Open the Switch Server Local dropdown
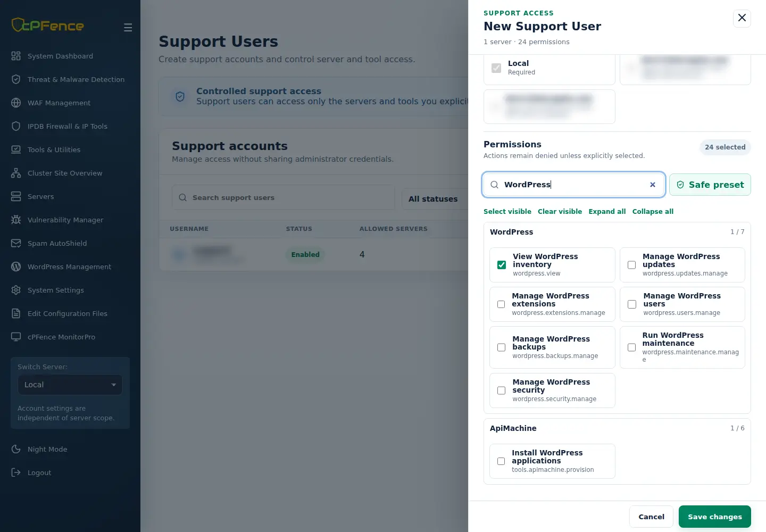 pos(70,385)
